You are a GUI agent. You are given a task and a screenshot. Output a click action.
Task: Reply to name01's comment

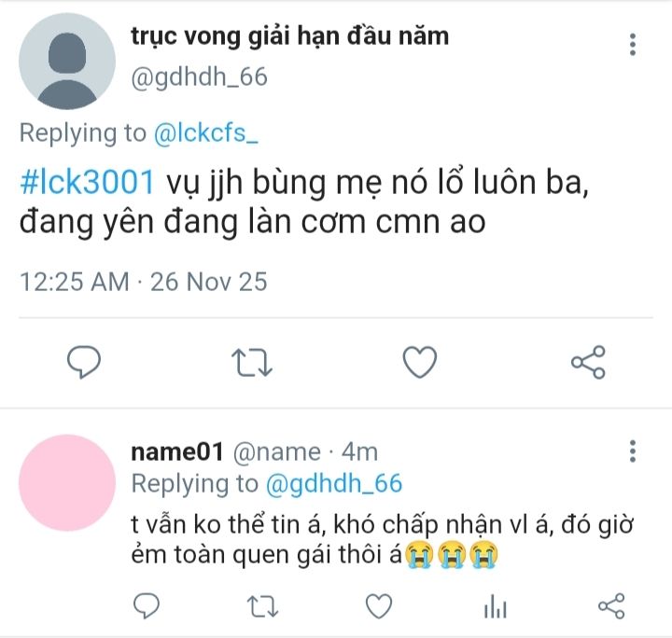(147, 607)
